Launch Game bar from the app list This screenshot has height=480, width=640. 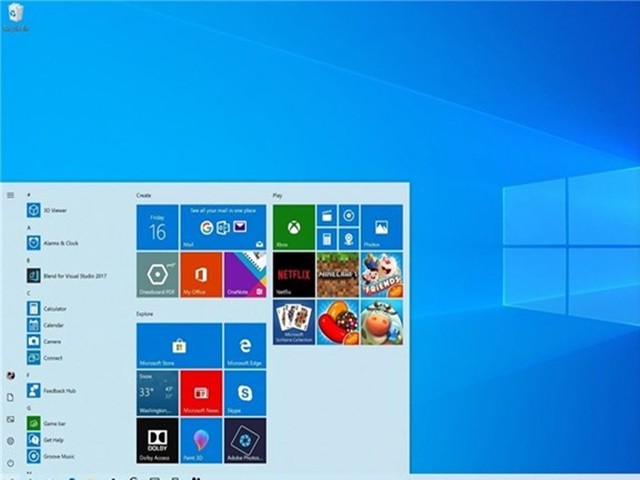[x=46, y=424]
